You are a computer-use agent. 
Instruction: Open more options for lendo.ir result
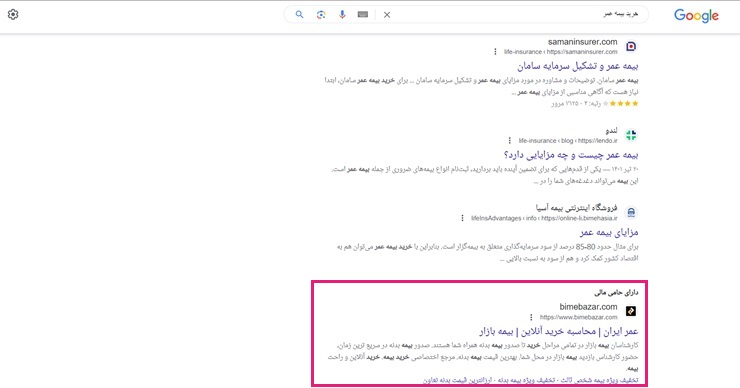[x=510, y=140]
